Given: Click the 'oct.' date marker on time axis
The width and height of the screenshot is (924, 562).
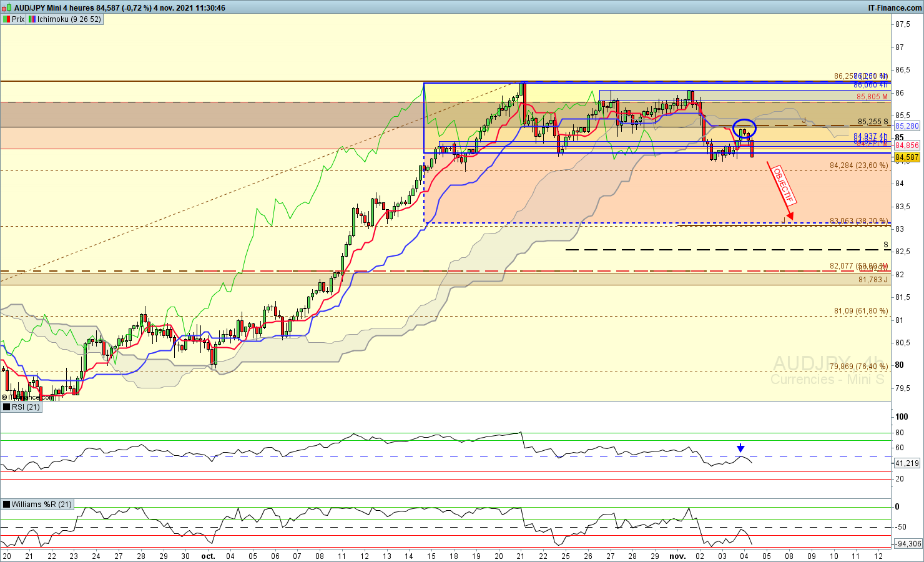Looking at the screenshot, I should pyautogui.click(x=208, y=556).
